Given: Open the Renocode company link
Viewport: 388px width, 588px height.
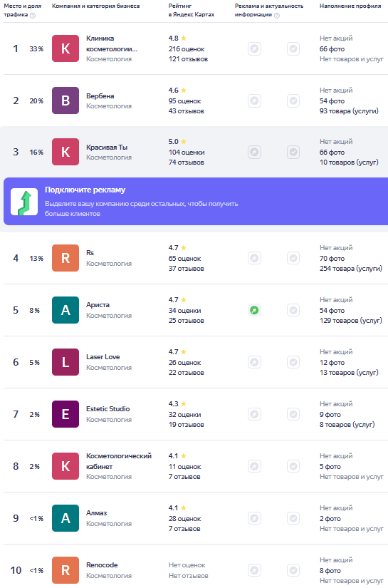Looking at the screenshot, I should click(102, 564).
